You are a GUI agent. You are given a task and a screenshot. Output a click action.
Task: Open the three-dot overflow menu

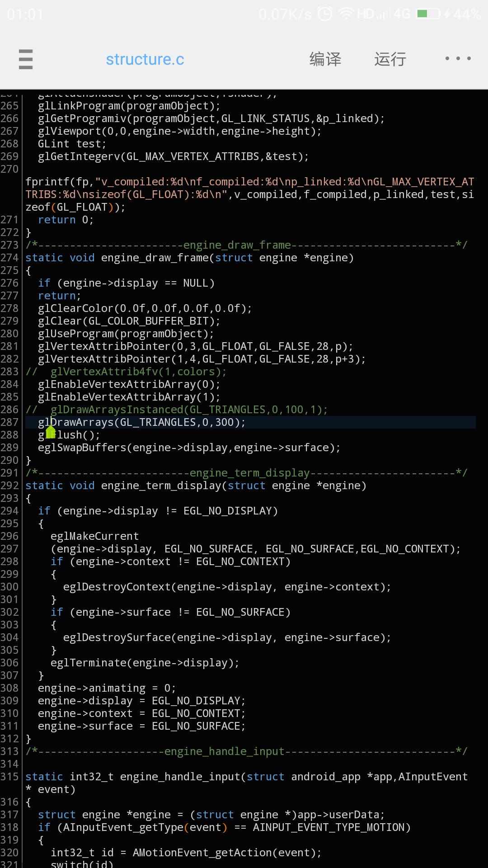[x=458, y=59]
